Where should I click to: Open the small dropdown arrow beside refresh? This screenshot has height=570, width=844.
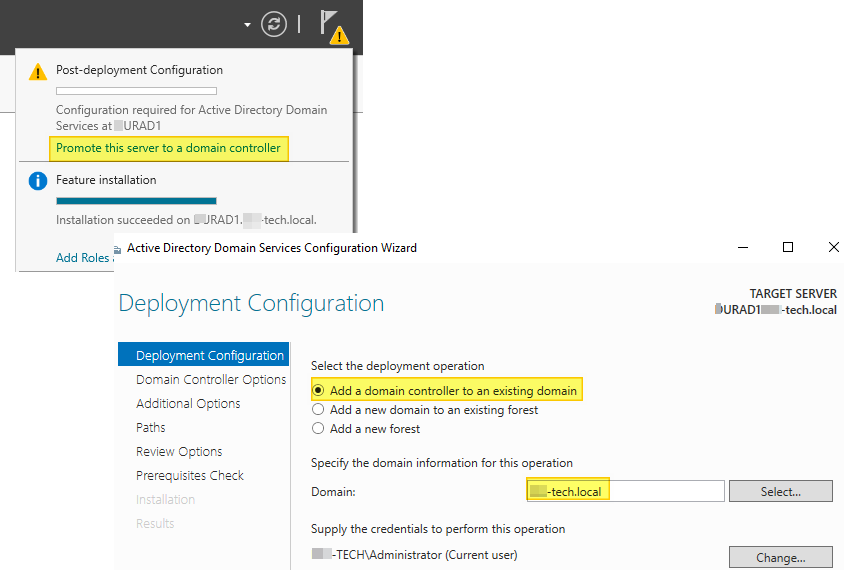pyautogui.click(x=247, y=25)
